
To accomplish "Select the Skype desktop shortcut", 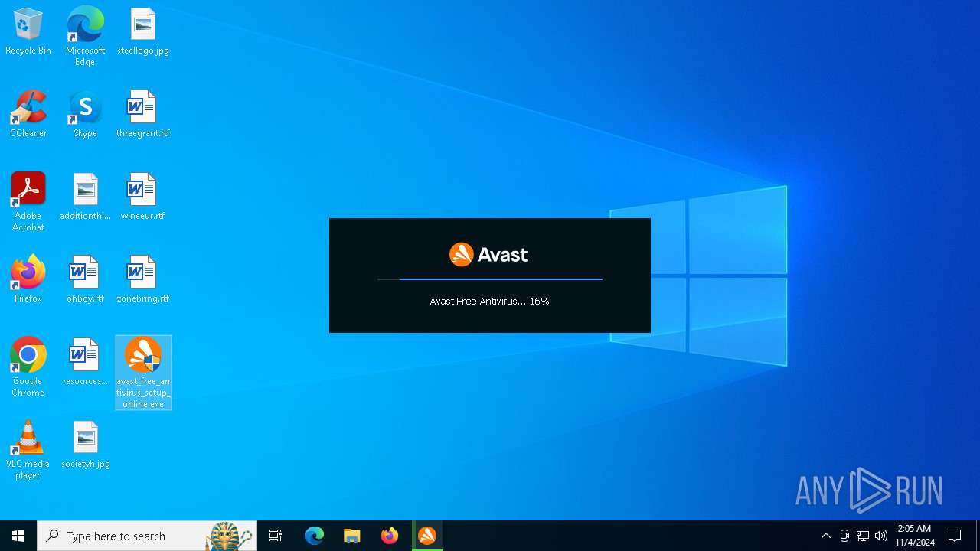I will [85, 115].
